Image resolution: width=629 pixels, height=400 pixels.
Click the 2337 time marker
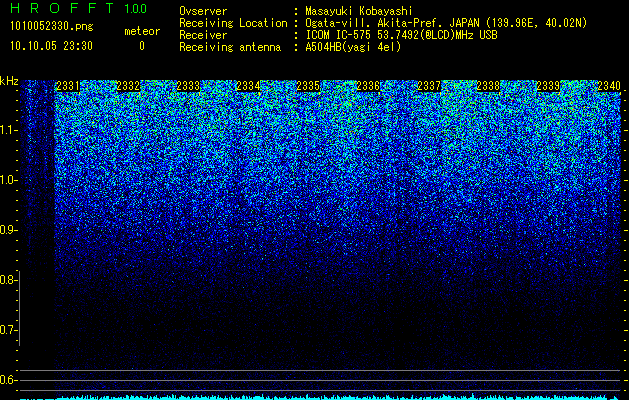[429, 86]
